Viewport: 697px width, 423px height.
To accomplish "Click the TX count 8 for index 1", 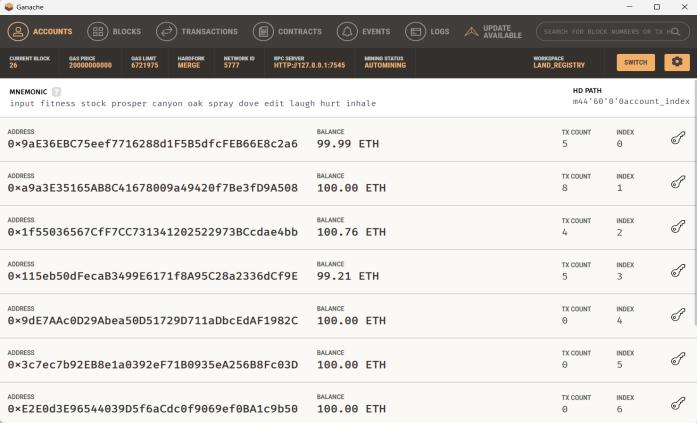I will pyautogui.click(x=565, y=188).
